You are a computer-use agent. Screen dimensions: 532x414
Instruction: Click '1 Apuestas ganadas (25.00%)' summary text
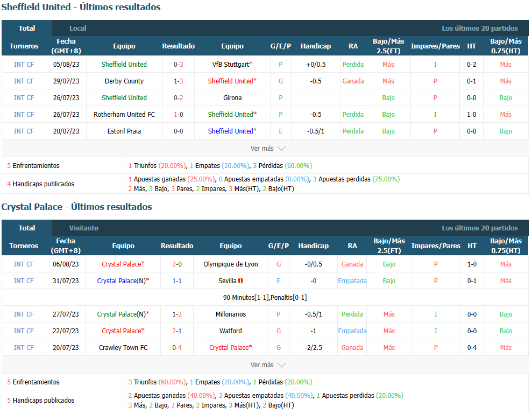pyautogui.click(x=172, y=179)
